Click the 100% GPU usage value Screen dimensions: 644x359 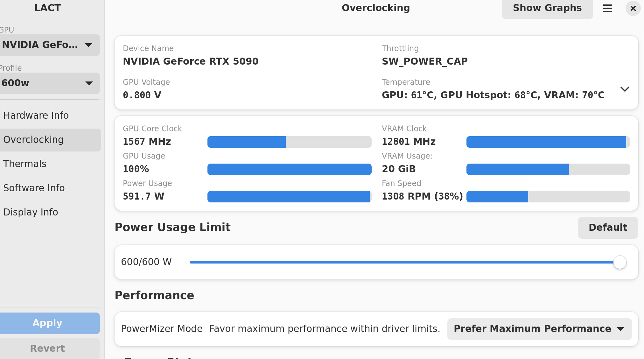click(136, 169)
